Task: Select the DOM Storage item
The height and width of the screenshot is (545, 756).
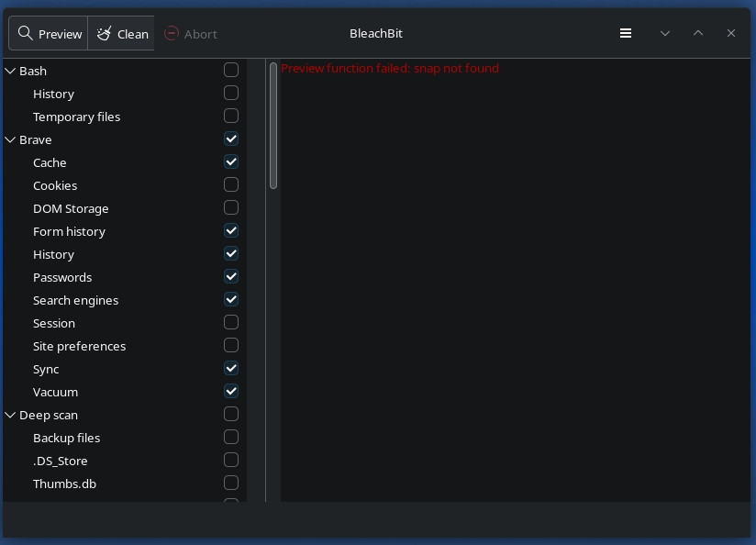Action: coord(71,208)
